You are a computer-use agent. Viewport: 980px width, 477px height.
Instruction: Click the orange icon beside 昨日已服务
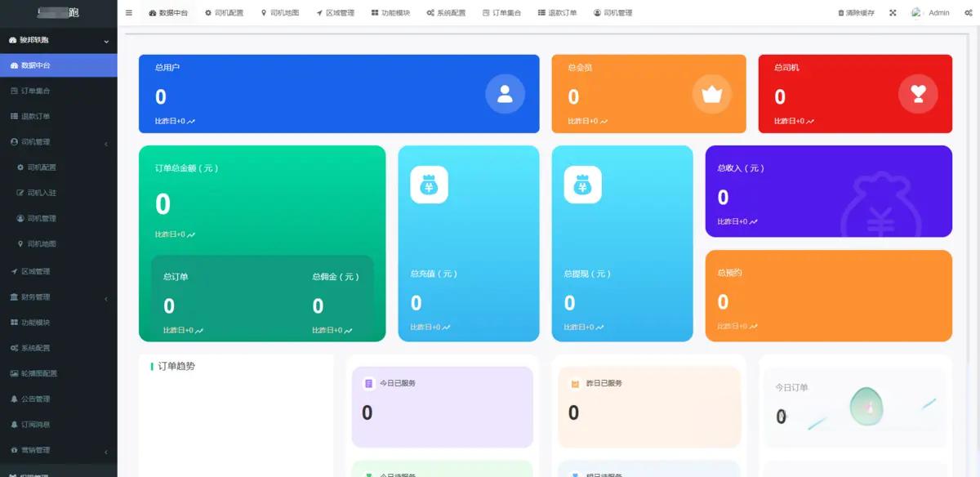[x=575, y=383]
